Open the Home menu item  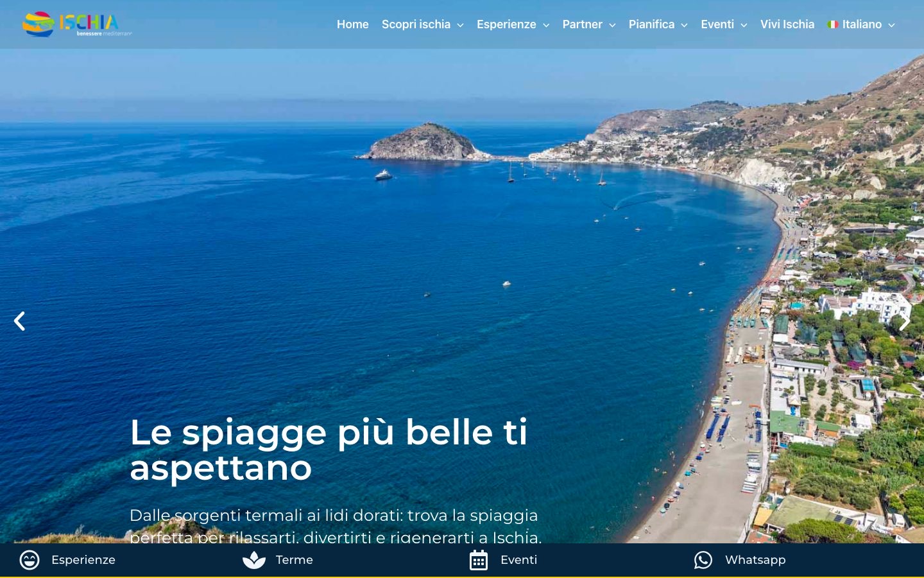point(353,24)
